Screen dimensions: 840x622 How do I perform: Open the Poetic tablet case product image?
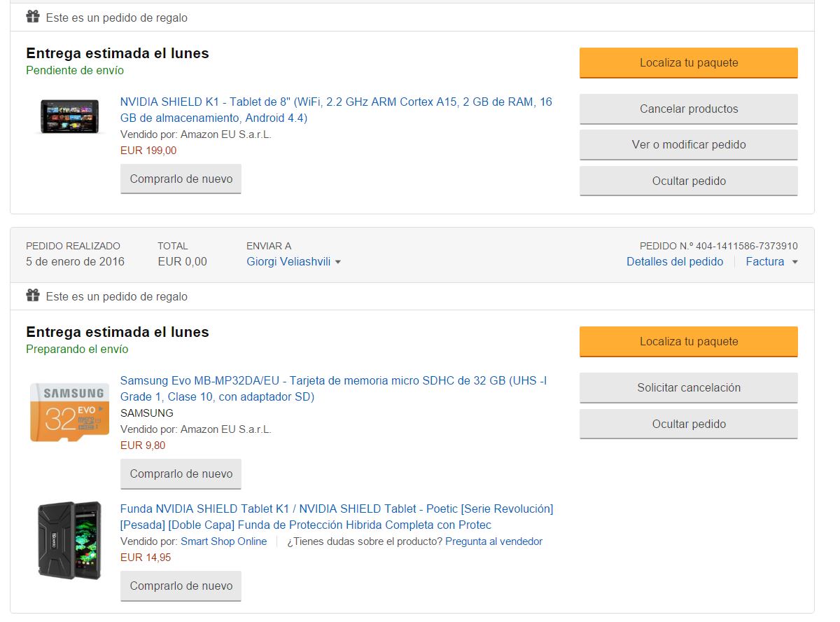tap(69, 540)
